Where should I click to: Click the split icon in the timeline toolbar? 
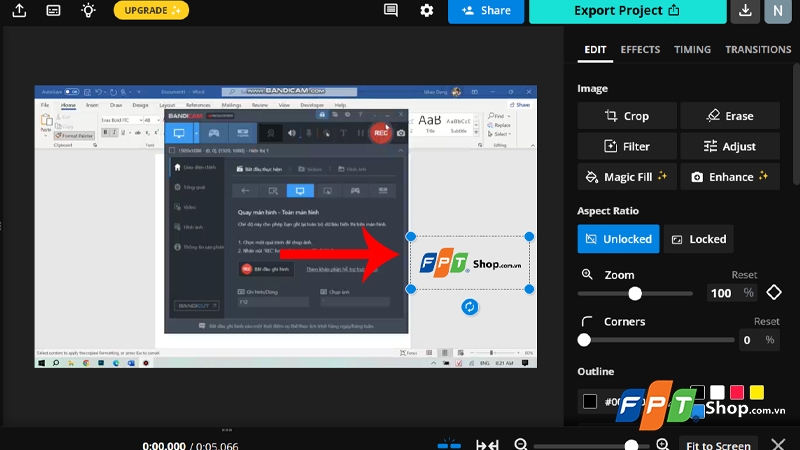click(x=449, y=445)
